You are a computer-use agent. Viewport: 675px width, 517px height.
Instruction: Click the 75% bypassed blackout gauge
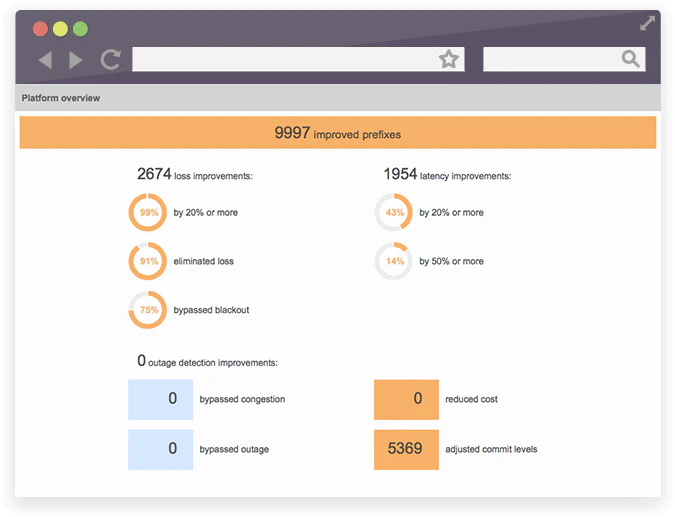[x=148, y=310]
